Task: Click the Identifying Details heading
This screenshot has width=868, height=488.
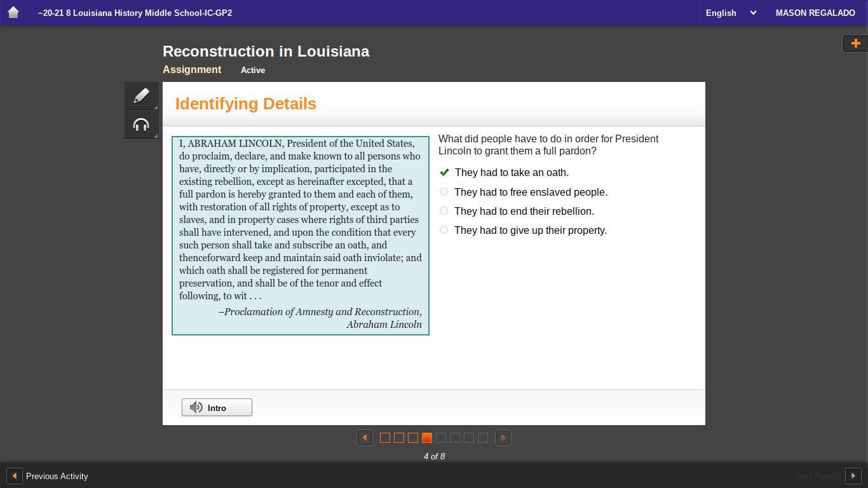Action: [x=246, y=104]
